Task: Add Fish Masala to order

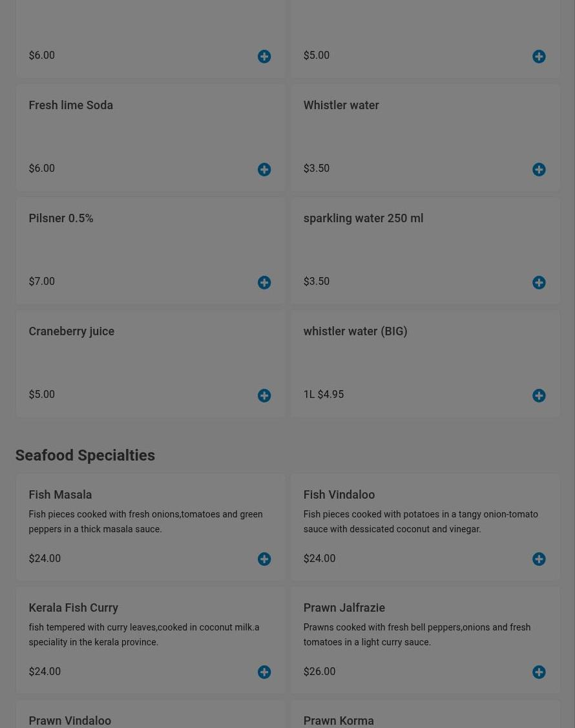Action: click(x=264, y=559)
